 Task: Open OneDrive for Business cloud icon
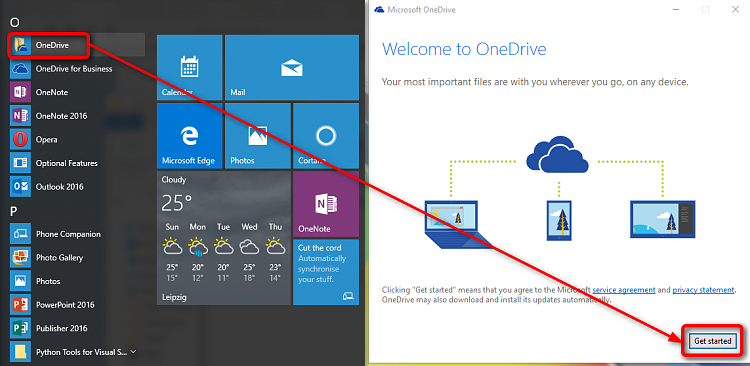(21, 69)
